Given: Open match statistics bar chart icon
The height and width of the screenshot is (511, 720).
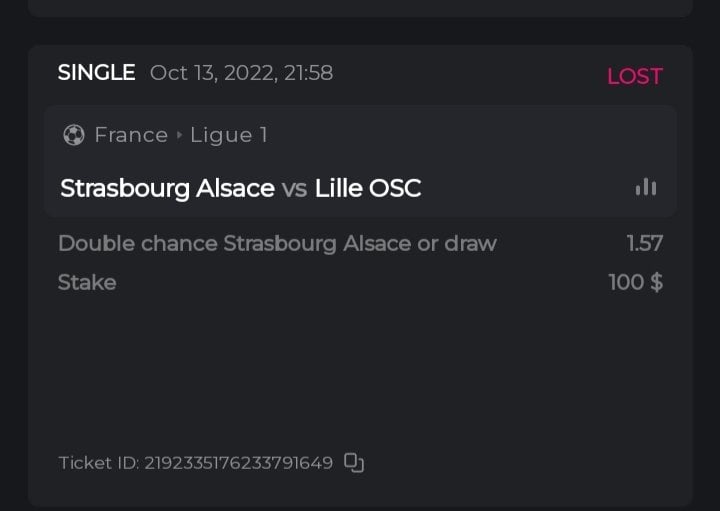Looking at the screenshot, I should (646, 187).
